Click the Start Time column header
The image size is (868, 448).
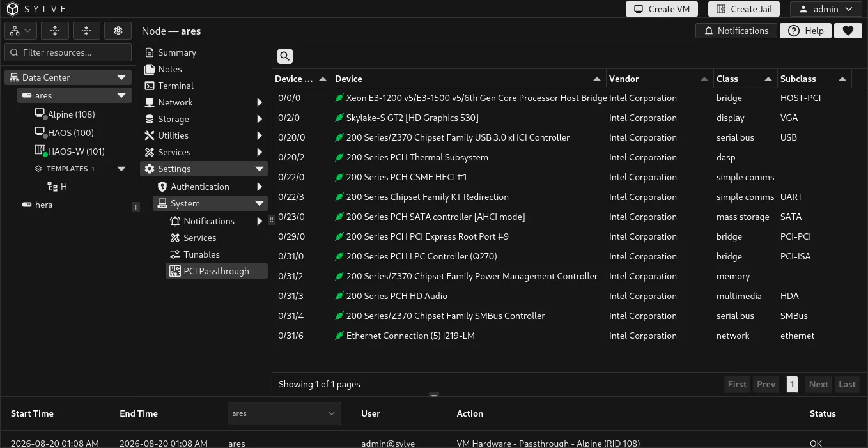32,413
